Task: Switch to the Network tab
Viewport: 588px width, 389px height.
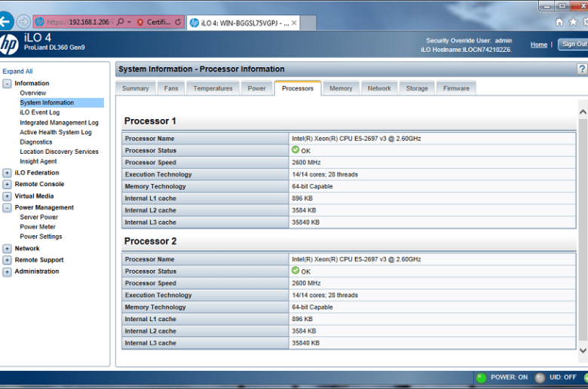Action: click(379, 88)
